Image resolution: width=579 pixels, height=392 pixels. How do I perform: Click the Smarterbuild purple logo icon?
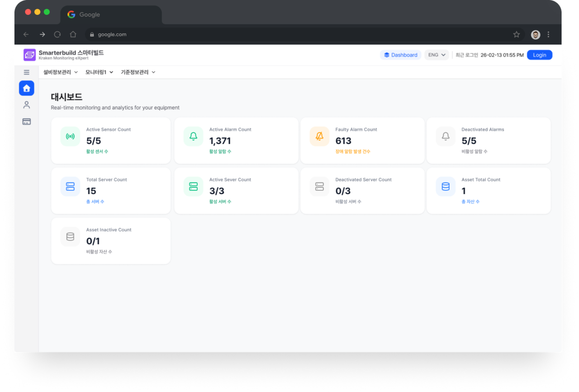click(29, 55)
